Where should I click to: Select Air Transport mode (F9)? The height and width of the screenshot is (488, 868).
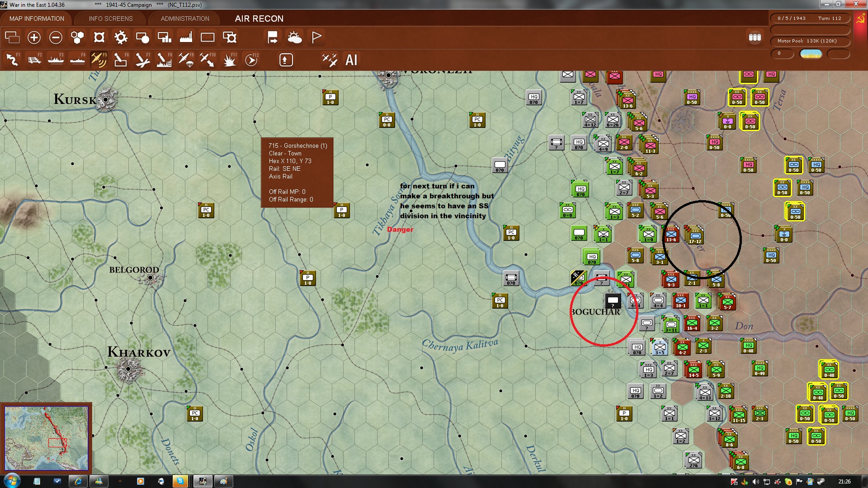coord(186,60)
